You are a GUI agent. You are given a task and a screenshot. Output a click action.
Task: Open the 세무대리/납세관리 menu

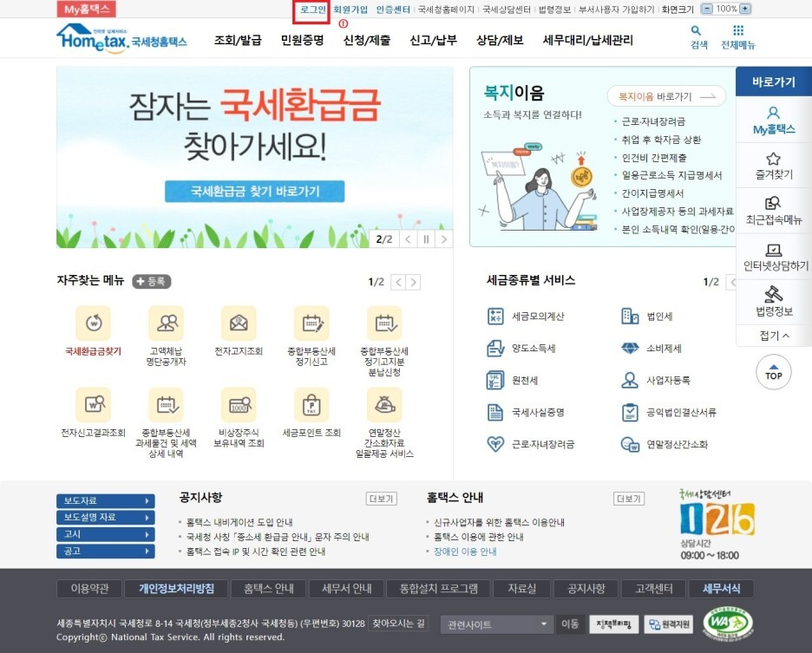click(588, 41)
